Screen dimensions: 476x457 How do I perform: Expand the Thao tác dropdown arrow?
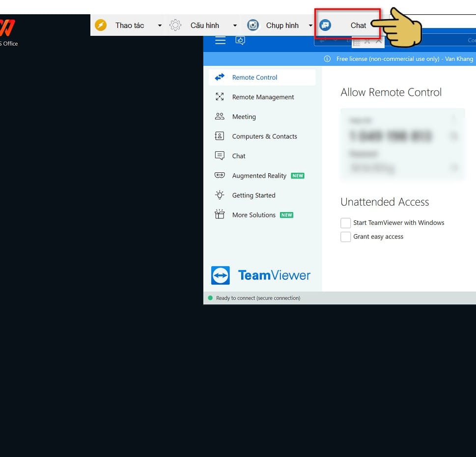coord(160,26)
